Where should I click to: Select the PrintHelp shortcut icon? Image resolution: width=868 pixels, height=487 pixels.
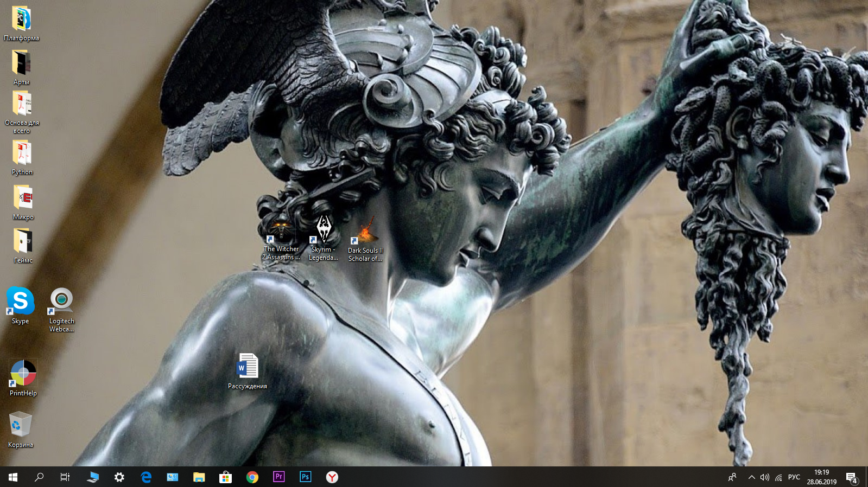click(23, 378)
